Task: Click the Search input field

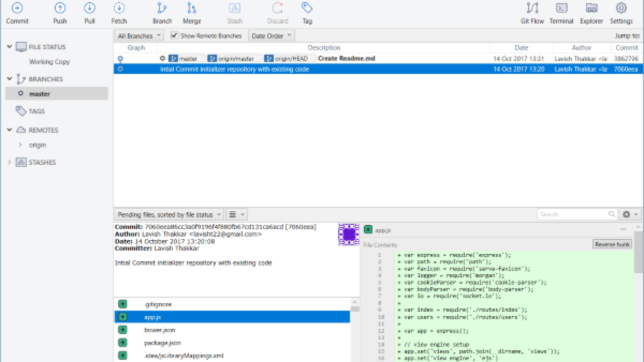Action: click(x=572, y=214)
